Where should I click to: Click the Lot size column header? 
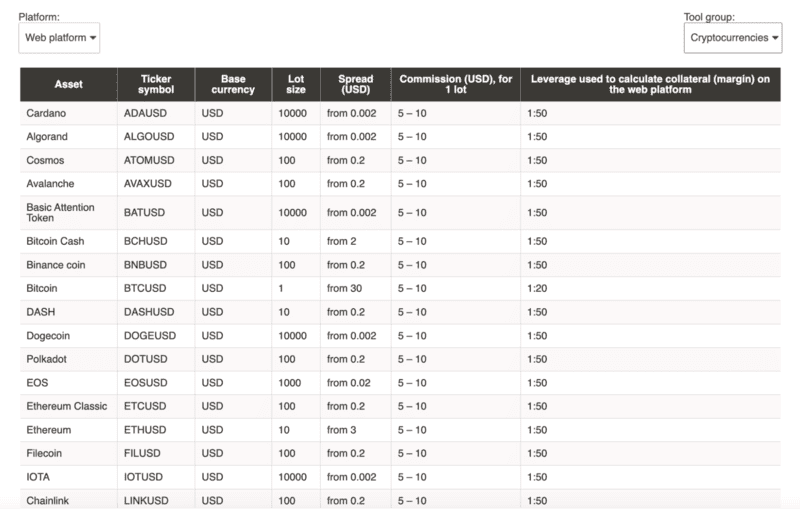pos(296,85)
